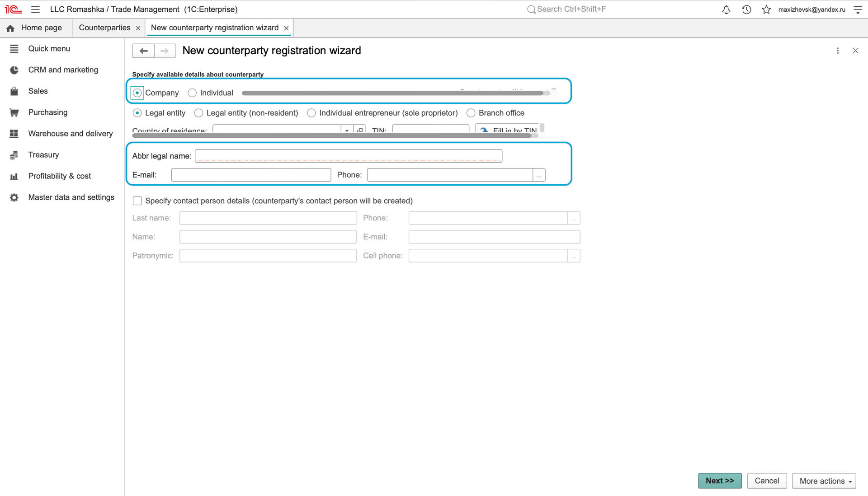The width and height of the screenshot is (868, 496).
Task: Expand the More actions dropdown
Action: tap(824, 481)
